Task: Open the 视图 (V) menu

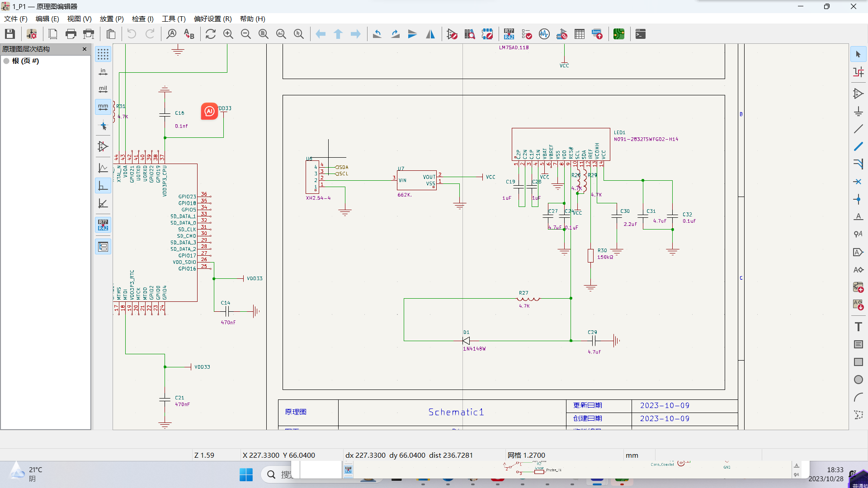Action: (x=80, y=19)
